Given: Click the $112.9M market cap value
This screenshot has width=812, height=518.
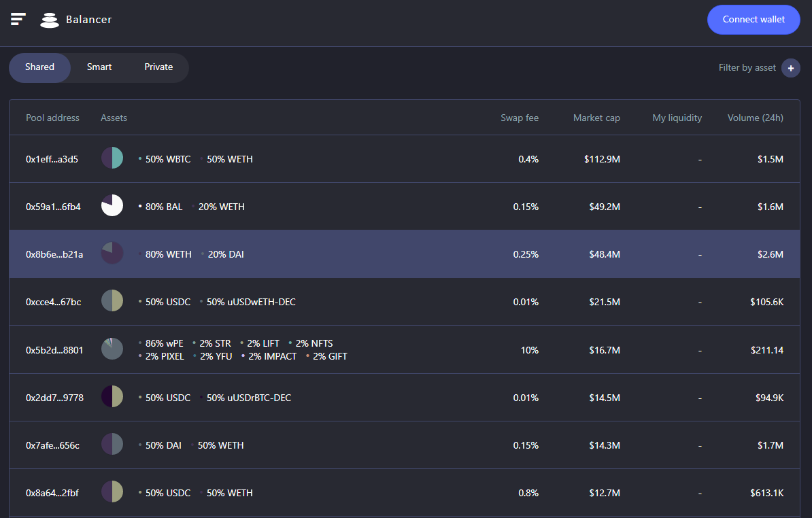Looking at the screenshot, I should [x=602, y=159].
